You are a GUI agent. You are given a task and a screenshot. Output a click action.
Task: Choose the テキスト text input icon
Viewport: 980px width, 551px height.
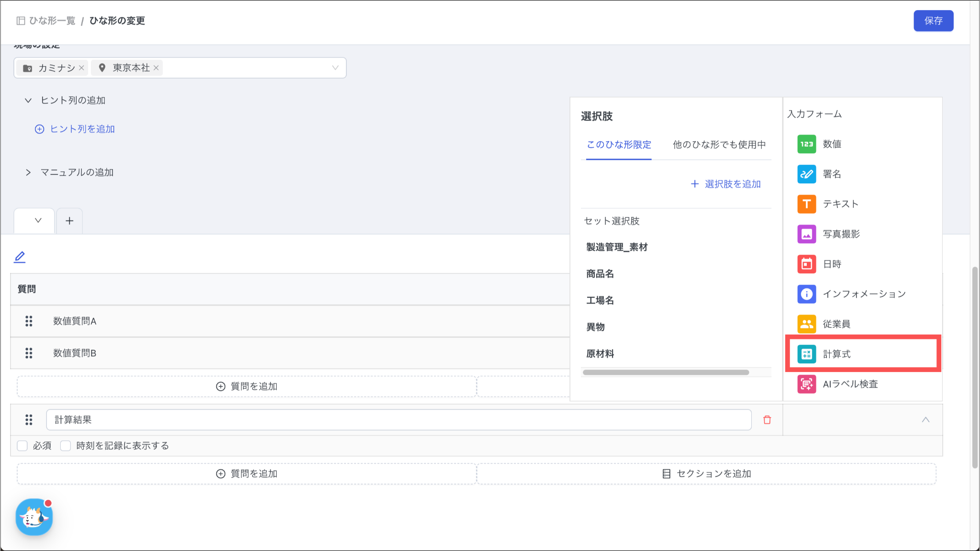tap(806, 204)
